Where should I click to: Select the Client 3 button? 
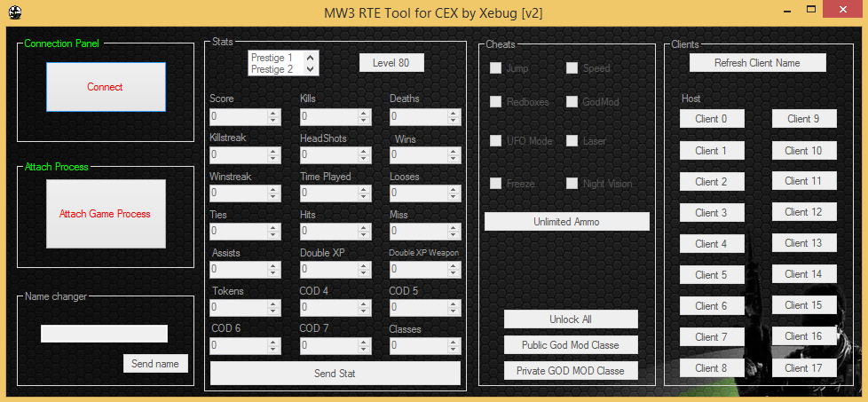[711, 213]
